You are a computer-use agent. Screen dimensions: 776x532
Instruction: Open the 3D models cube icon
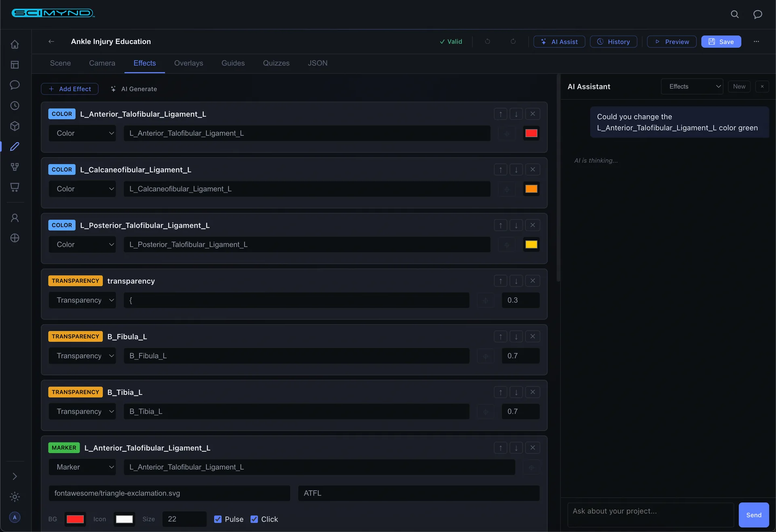tap(15, 126)
